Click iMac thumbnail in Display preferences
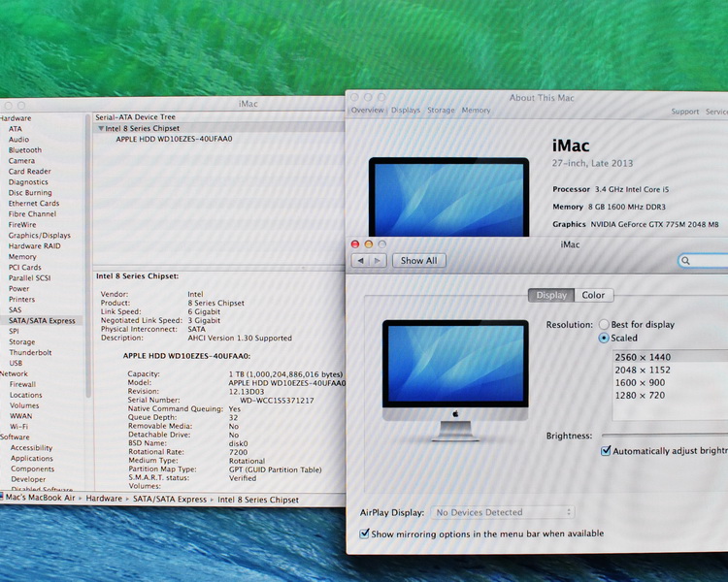This screenshot has height=582, width=728. tap(455, 379)
